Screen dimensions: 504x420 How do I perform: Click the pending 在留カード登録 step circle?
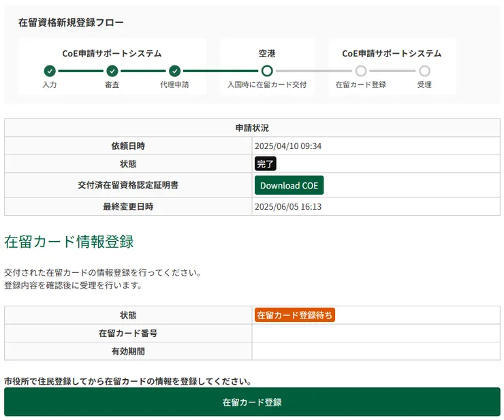pos(361,71)
